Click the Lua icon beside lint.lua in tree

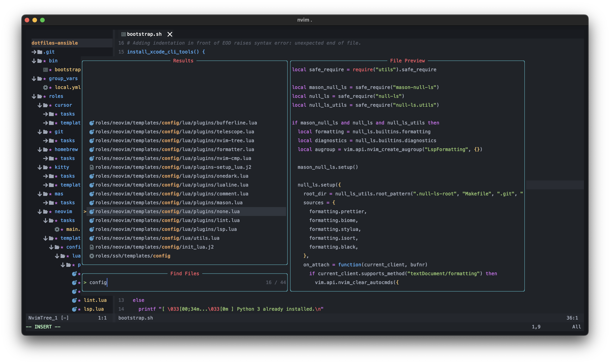point(74,300)
